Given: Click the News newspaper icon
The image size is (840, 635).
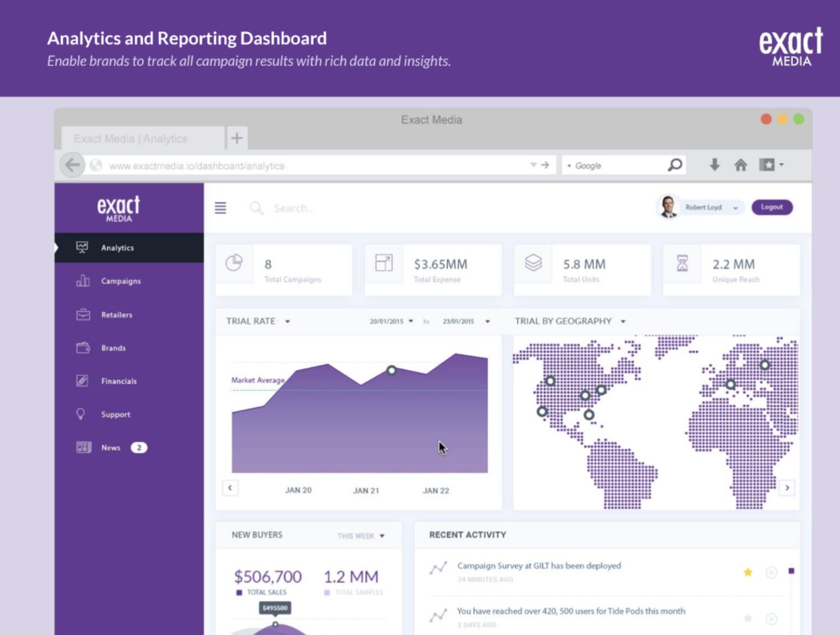Looking at the screenshot, I should (x=82, y=447).
